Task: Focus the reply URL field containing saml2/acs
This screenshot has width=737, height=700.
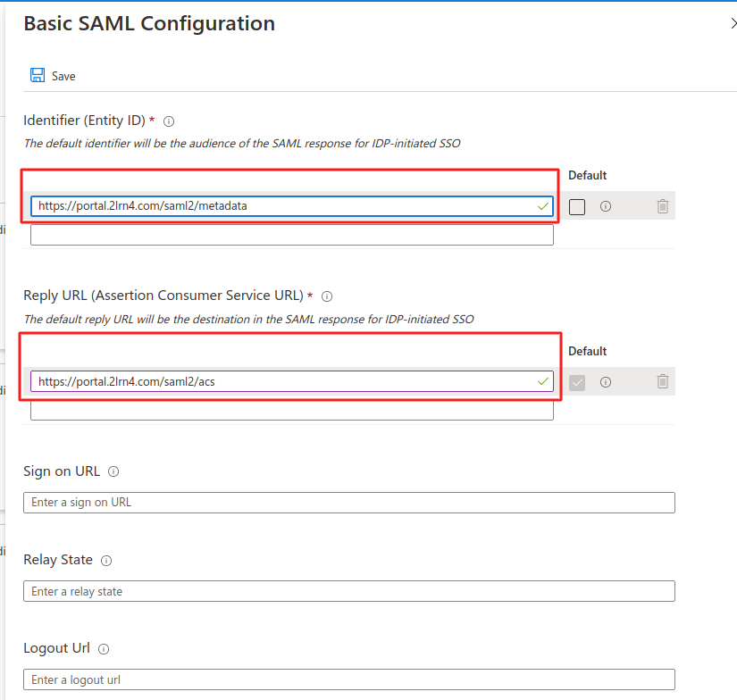Action: tap(292, 381)
